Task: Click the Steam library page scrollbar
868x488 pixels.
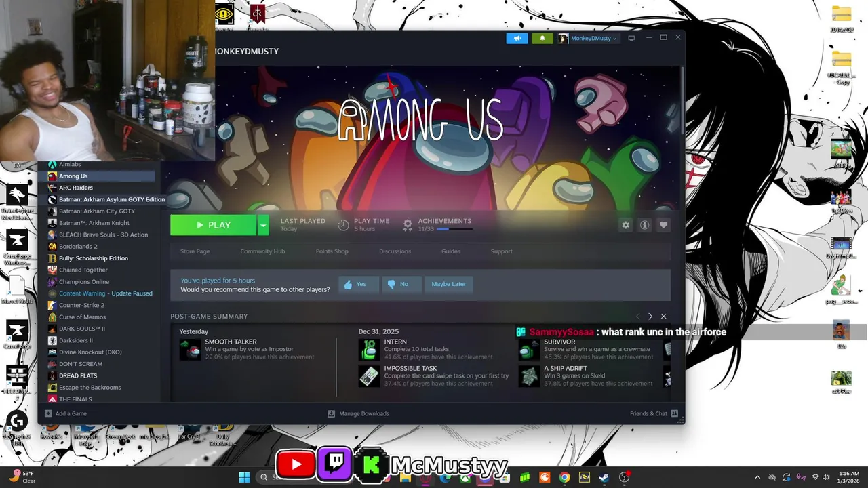Action: point(682,100)
